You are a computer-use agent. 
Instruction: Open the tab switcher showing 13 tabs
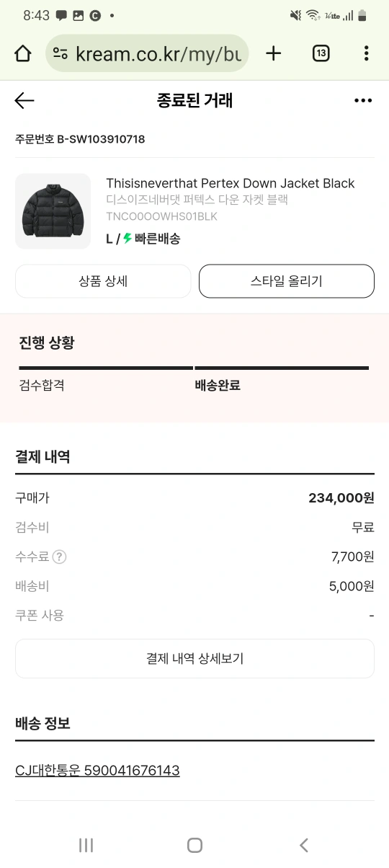click(x=321, y=53)
